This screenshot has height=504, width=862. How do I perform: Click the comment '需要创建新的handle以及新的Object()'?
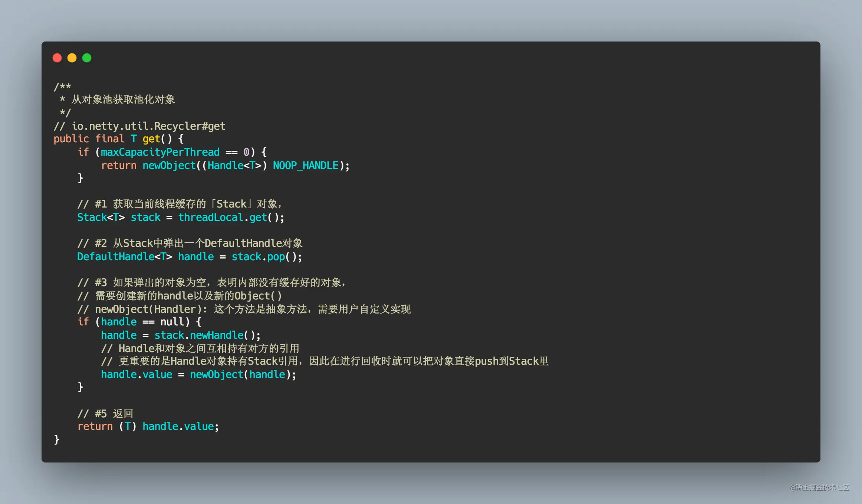pyautogui.click(x=180, y=296)
